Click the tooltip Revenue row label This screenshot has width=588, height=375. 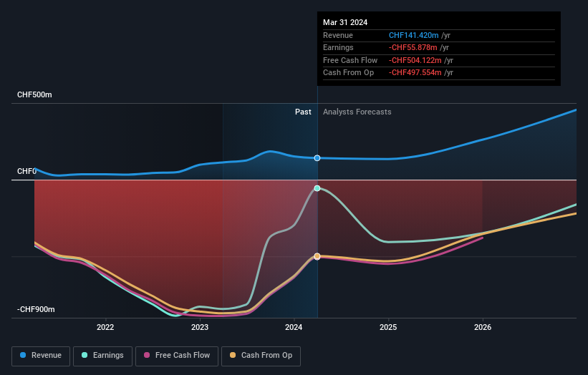tap(338, 35)
